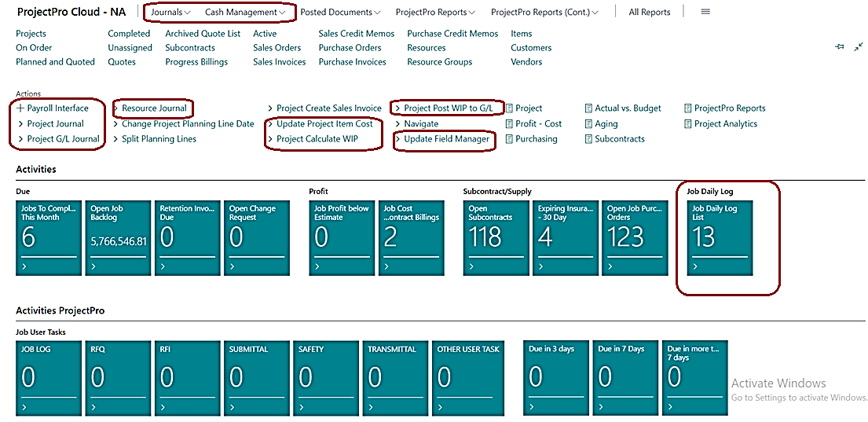Viewport: 868px width, 422px height.
Task: Open the Subcontracts report action
Action: coord(615,139)
